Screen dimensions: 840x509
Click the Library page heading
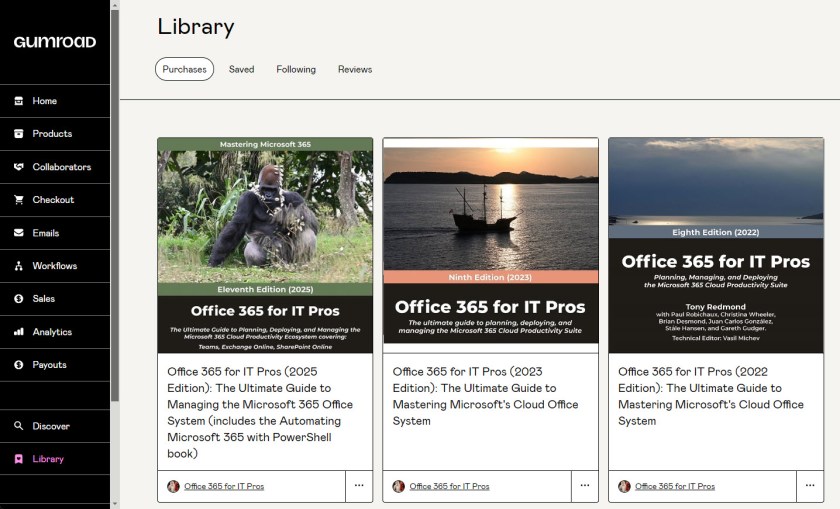pos(196,27)
